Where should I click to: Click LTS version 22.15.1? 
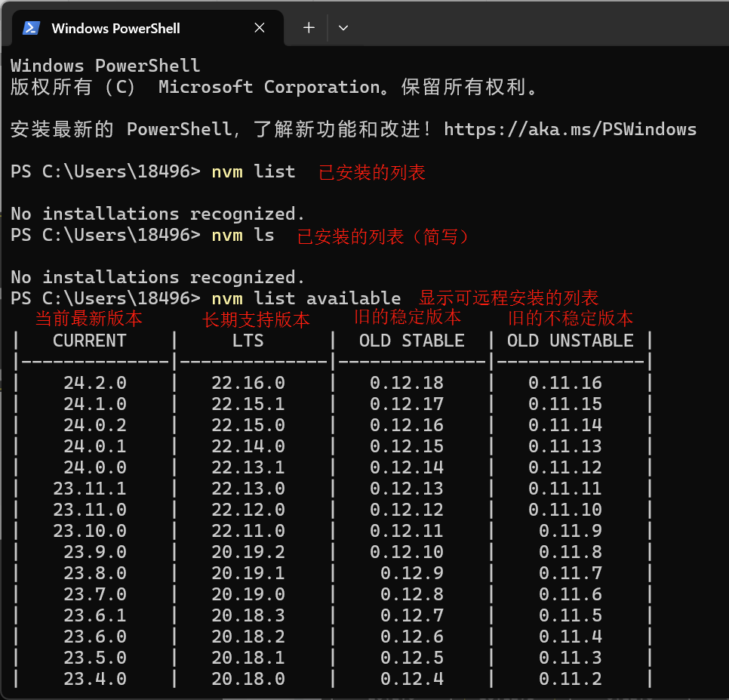[x=248, y=404]
